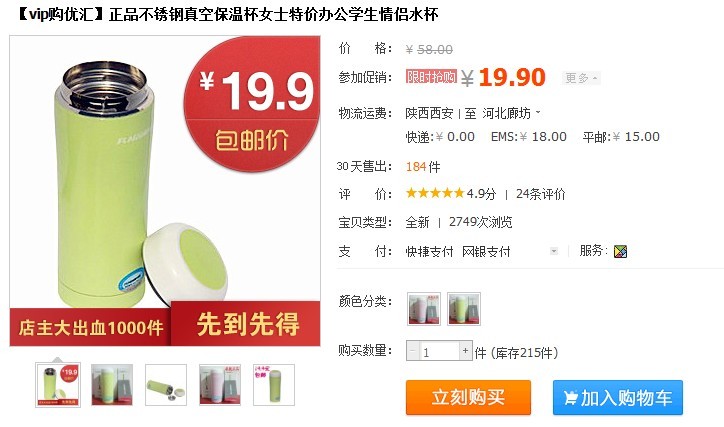View the fifth thumbnail of standing green cup

tap(274, 385)
